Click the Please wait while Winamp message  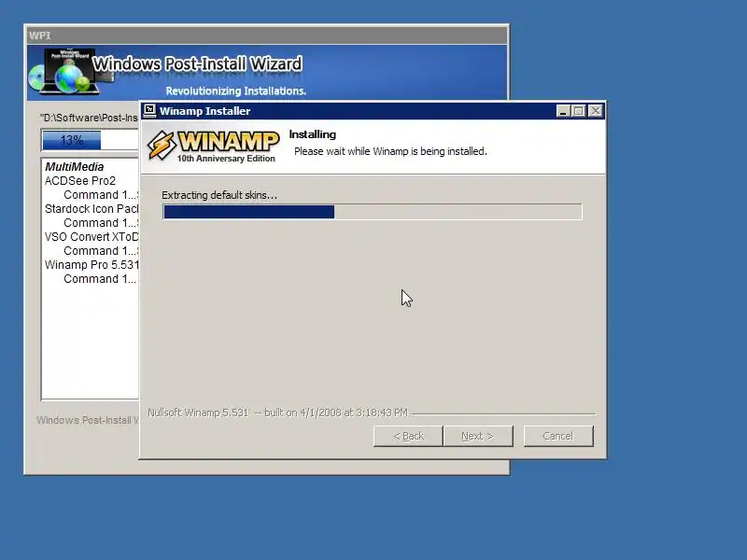click(x=390, y=151)
